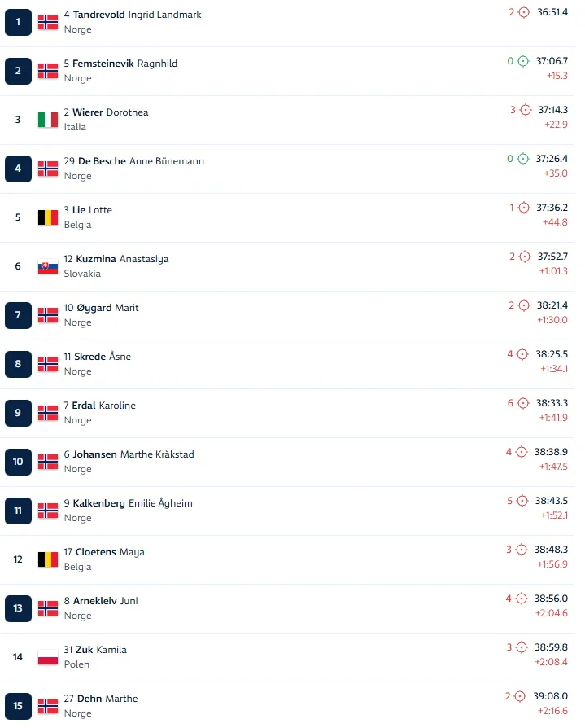585x728 pixels.
Task: Click Slovakian flag next to Kuzmina
Action: click(x=48, y=266)
